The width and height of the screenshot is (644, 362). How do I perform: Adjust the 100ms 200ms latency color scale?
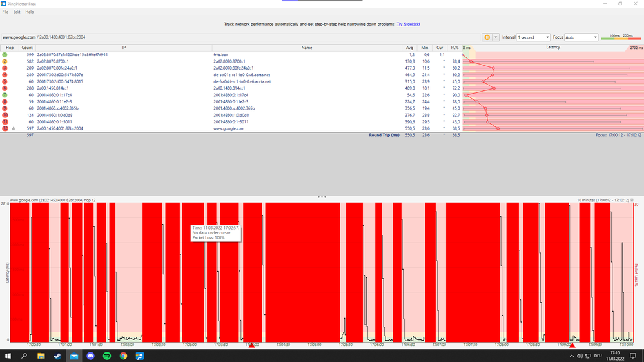[x=621, y=37]
